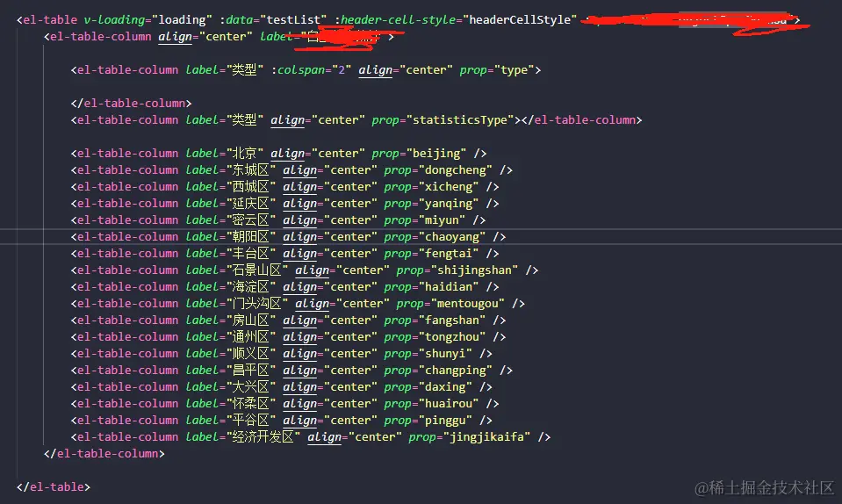Image resolution: width=842 pixels, height=504 pixels.
Task: Click the label "丰台区" text
Action: [251, 253]
